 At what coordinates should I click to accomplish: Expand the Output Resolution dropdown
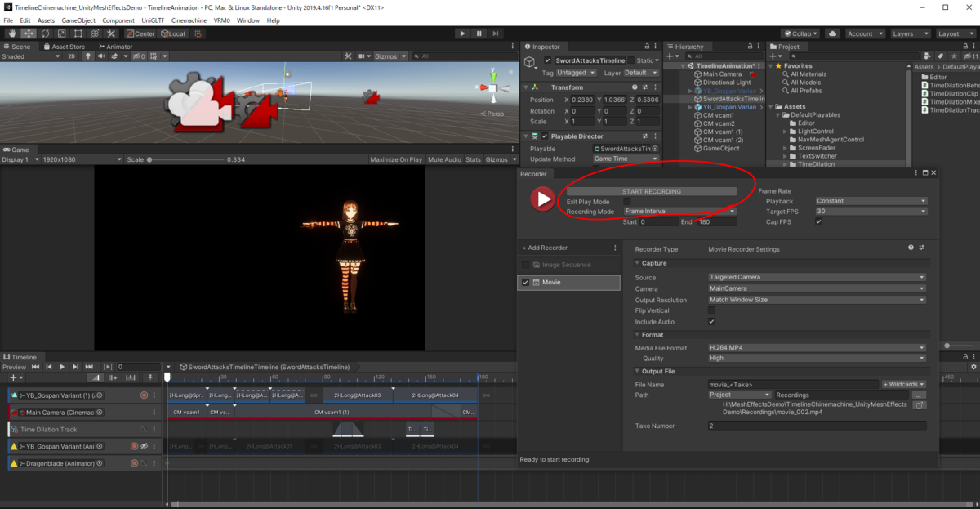tap(817, 300)
